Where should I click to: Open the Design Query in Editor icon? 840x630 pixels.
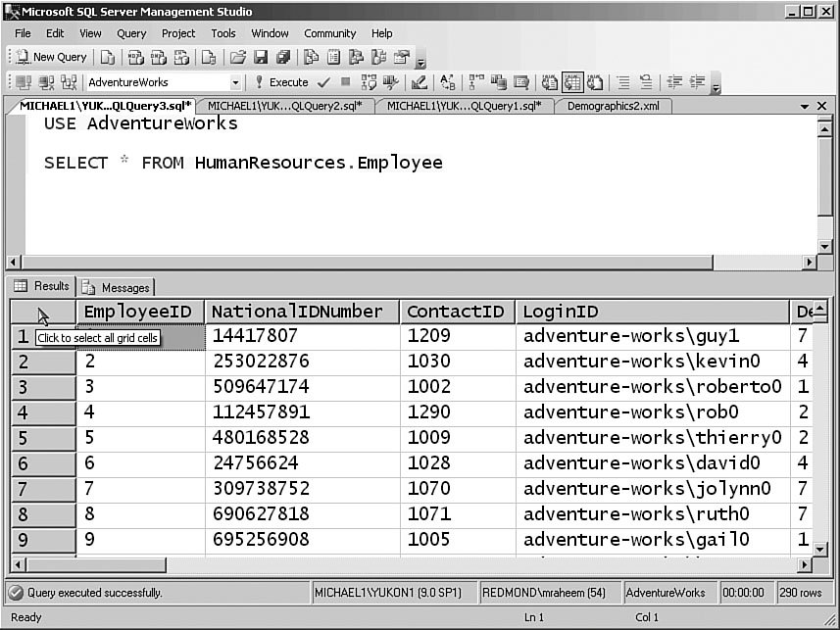pos(419,82)
